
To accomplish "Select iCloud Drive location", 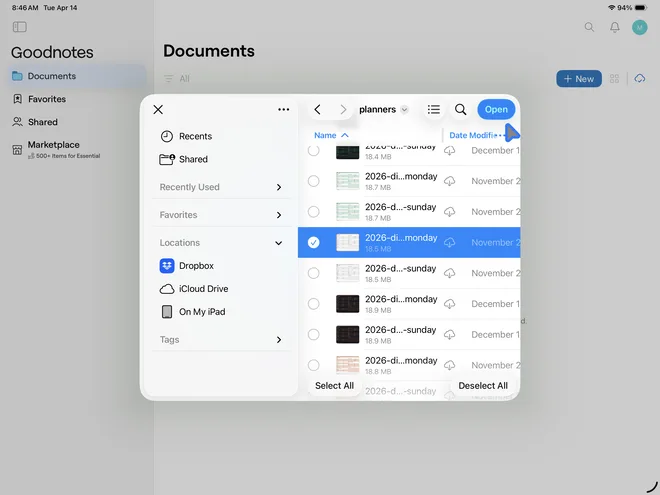I will 194,289.
